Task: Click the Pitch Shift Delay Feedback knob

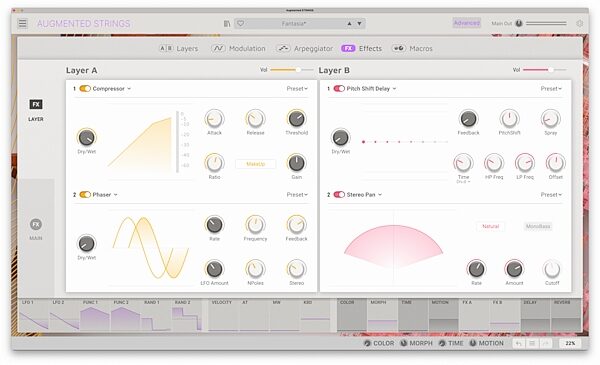Action: [468, 119]
